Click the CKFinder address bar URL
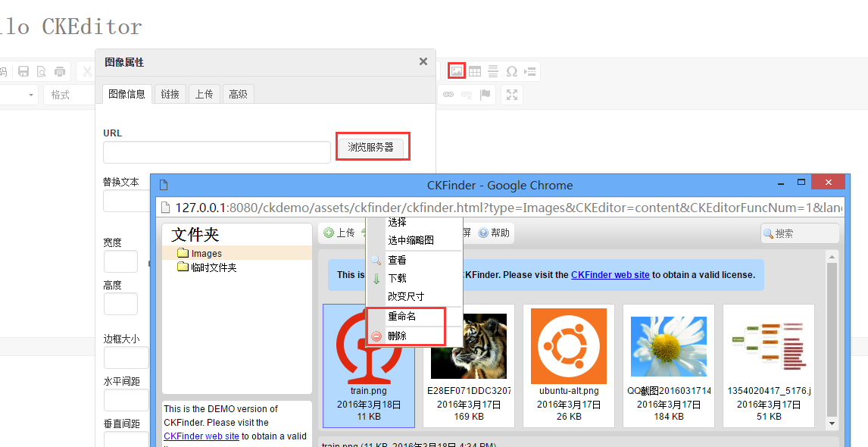 (508, 208)
